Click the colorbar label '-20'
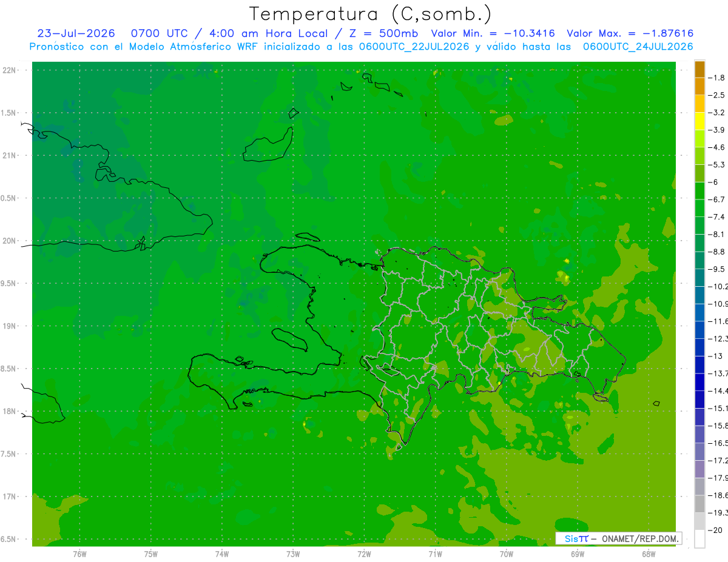 [x=715, y=530]
